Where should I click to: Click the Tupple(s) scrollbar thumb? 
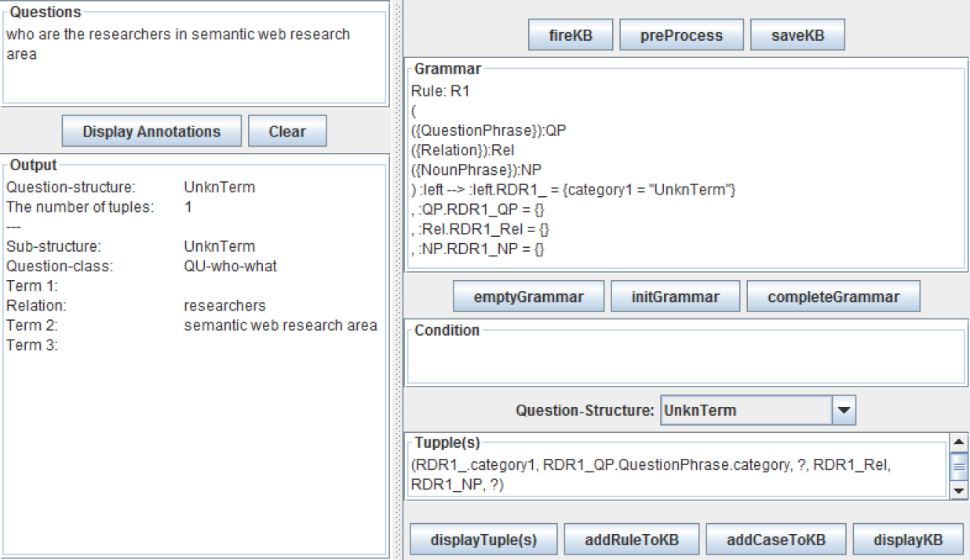tap(959, 466)
